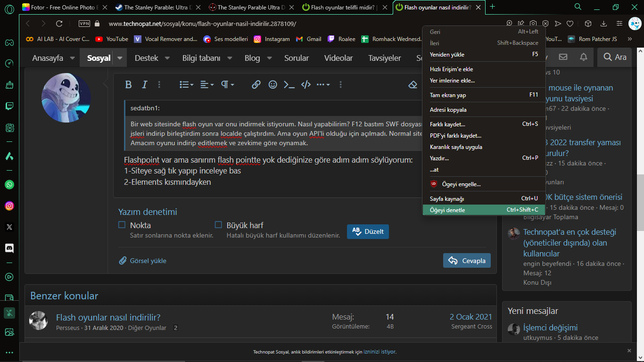Expand the Anasayfa menu arrow

click(72, 58)
